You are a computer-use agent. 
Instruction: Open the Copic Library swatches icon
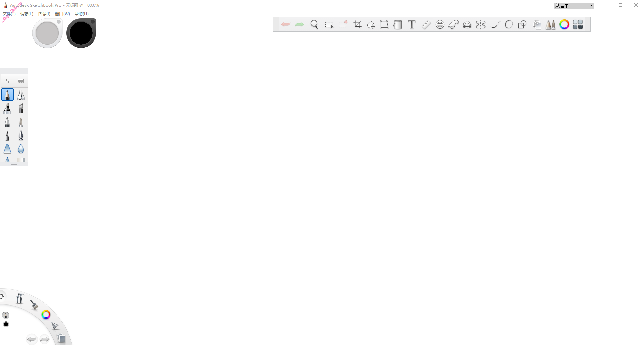578,24
